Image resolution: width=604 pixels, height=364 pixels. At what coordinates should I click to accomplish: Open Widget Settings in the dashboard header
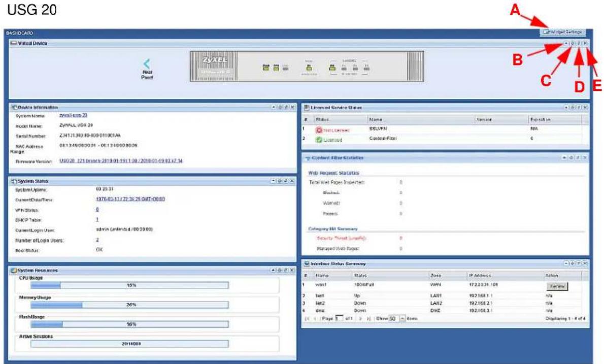click(563, 32)
